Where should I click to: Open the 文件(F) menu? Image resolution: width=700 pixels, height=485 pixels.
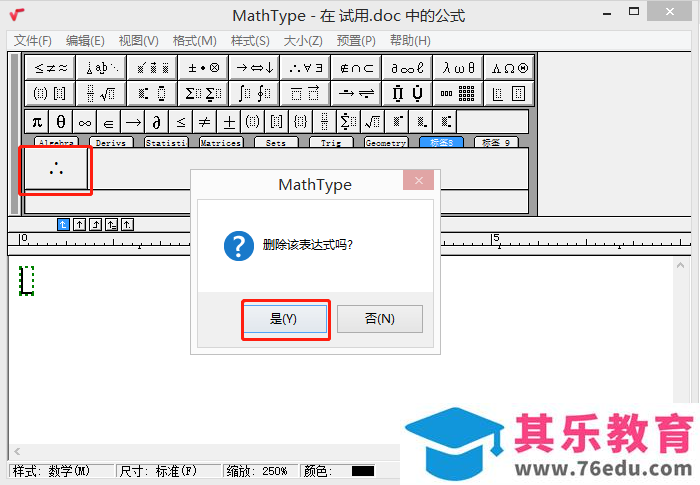33,41
